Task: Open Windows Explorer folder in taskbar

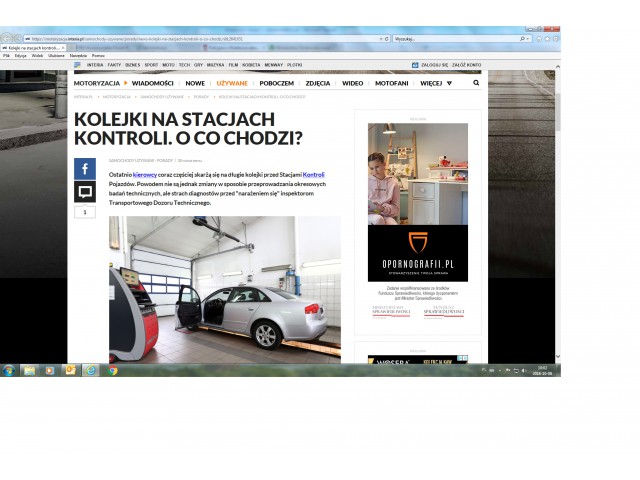Action: point(30,370)
